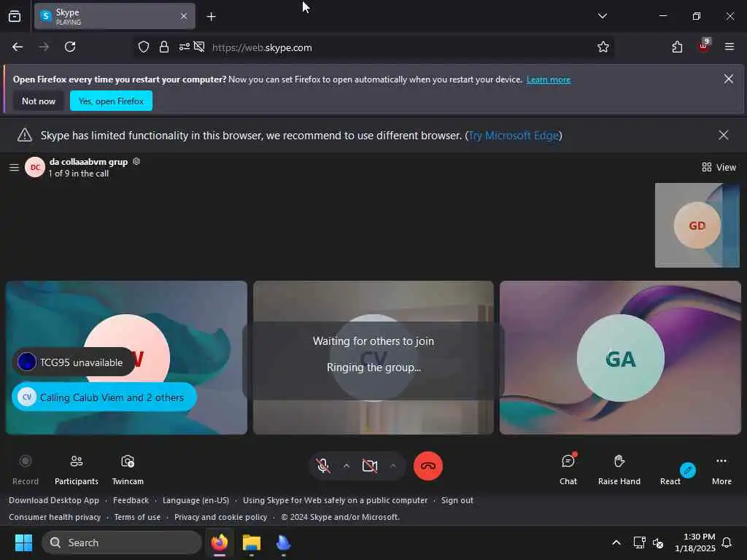The height and width of the screenshot is (560, 747).
Task: Open Download Desktop App link
Action: click(54, 500)
